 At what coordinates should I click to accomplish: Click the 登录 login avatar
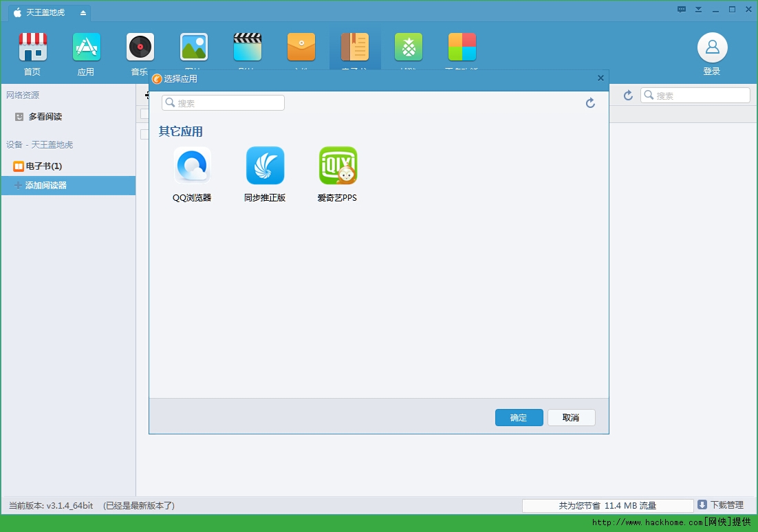point(712,47)
